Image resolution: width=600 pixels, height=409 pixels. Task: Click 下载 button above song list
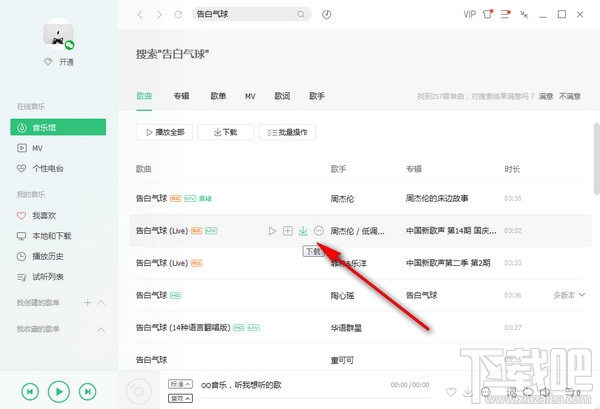226,132
